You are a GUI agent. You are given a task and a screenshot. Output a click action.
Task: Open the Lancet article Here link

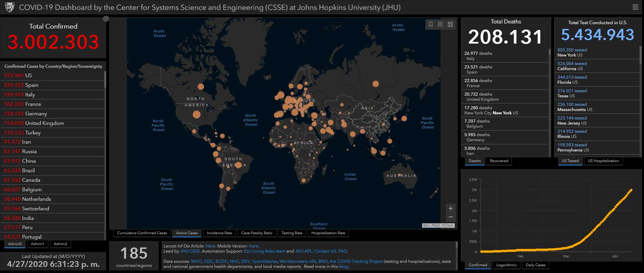click(x=210, y=246)
